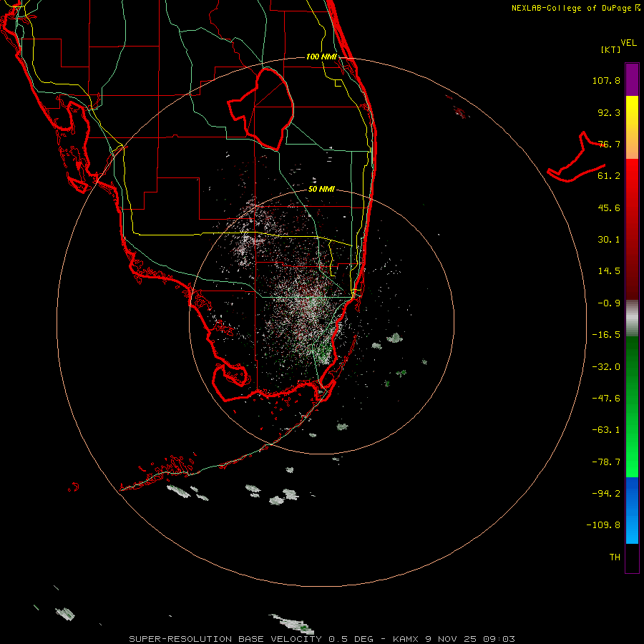Image resolution: width=644 pixels, height=644 pixels.
Task: Click SUPER-RESOLUTION BASE VELOCITY caption words
Action: point(227,639)
